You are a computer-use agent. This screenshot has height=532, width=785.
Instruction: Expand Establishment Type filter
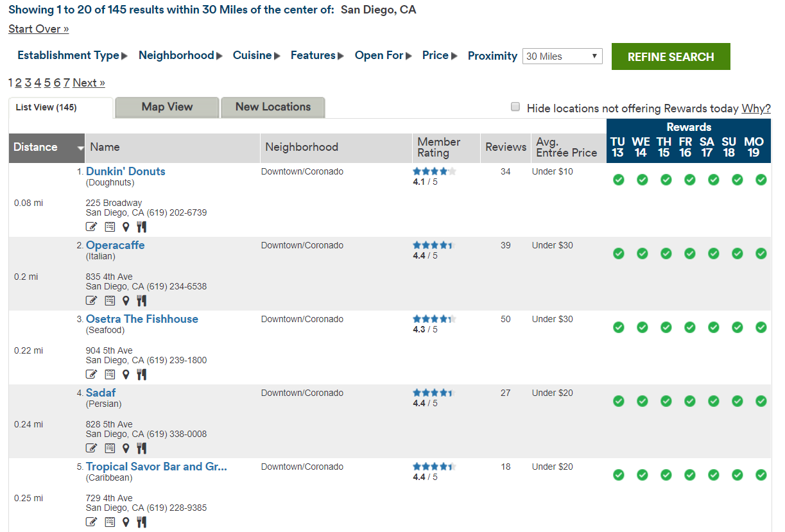click(73, 55)
